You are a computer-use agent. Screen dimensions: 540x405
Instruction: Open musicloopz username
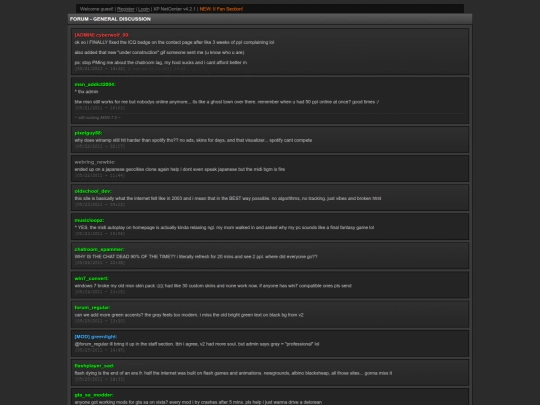tap(89, 220)
